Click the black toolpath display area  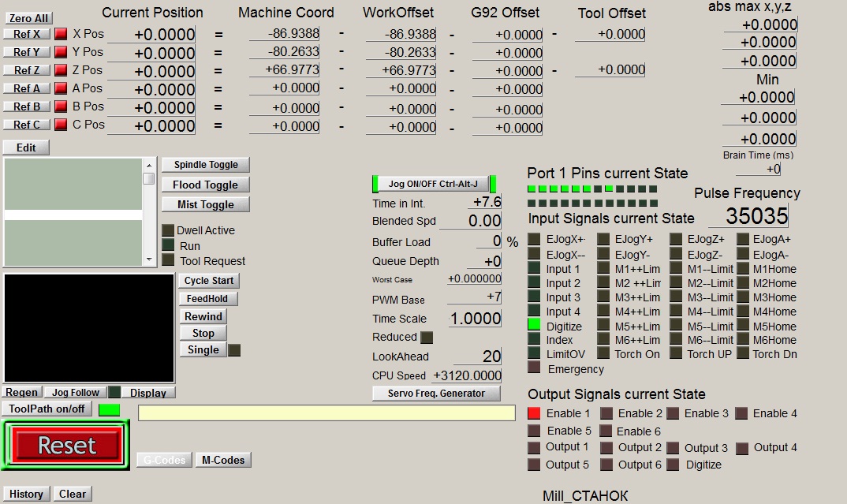(x=89, y=328)
